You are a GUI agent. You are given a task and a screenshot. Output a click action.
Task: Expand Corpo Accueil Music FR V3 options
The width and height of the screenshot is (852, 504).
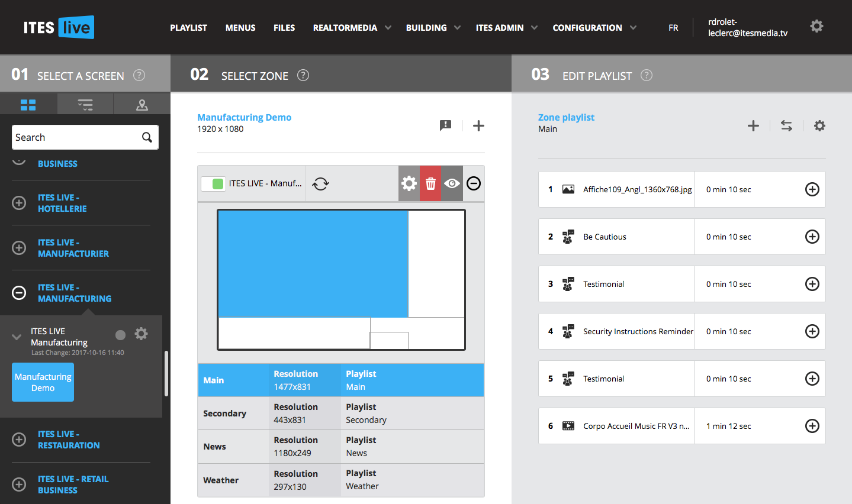tap(812, 426)
